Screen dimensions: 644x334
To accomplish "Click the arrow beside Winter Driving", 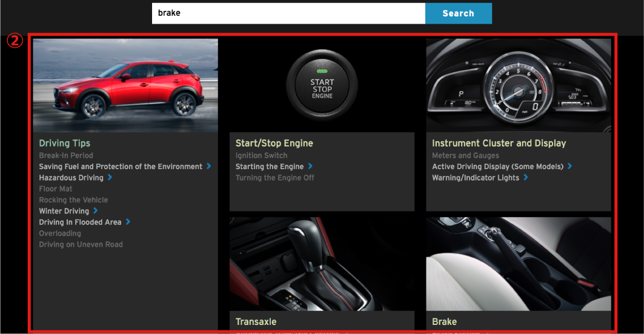I will pyautogui.click(x=96, y=211).
